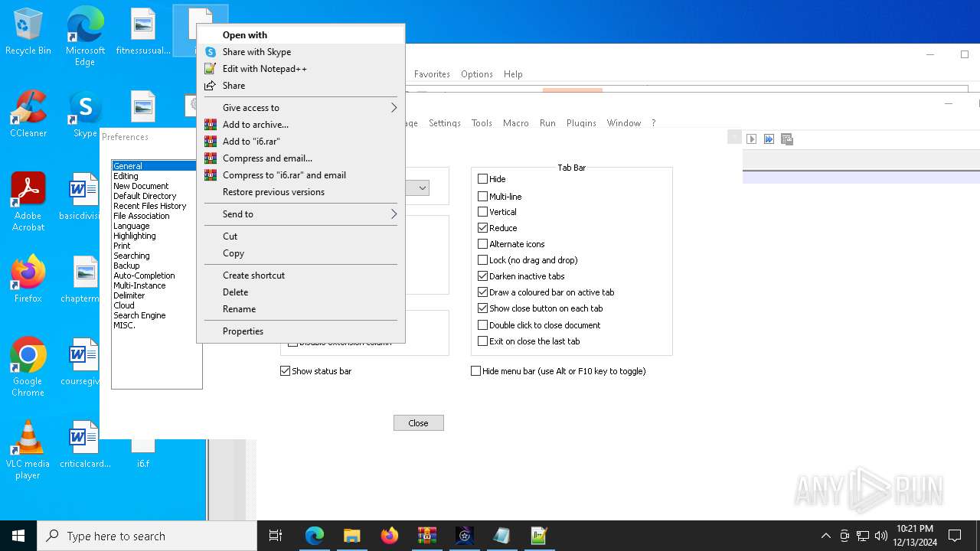Click Delete in context menu

click(x=301, y=292)
